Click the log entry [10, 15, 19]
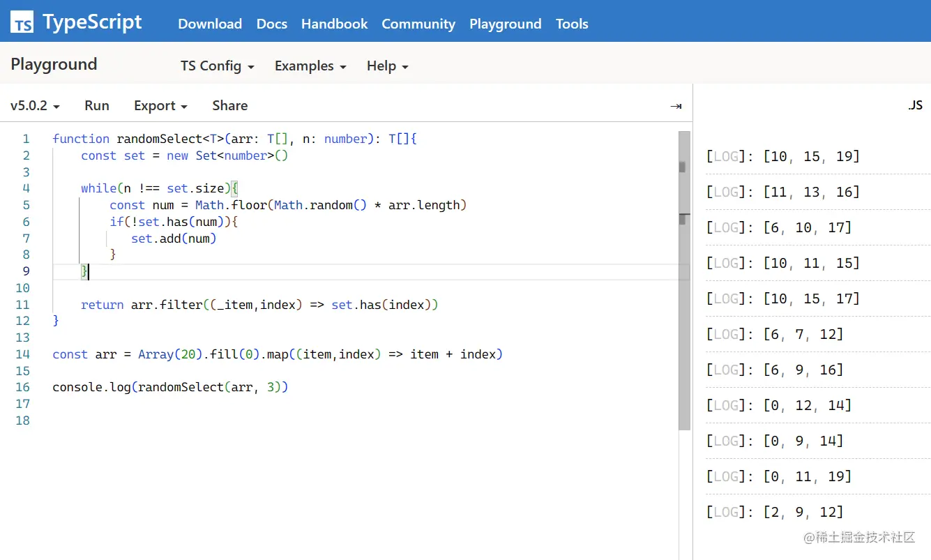 pos(782,156)
